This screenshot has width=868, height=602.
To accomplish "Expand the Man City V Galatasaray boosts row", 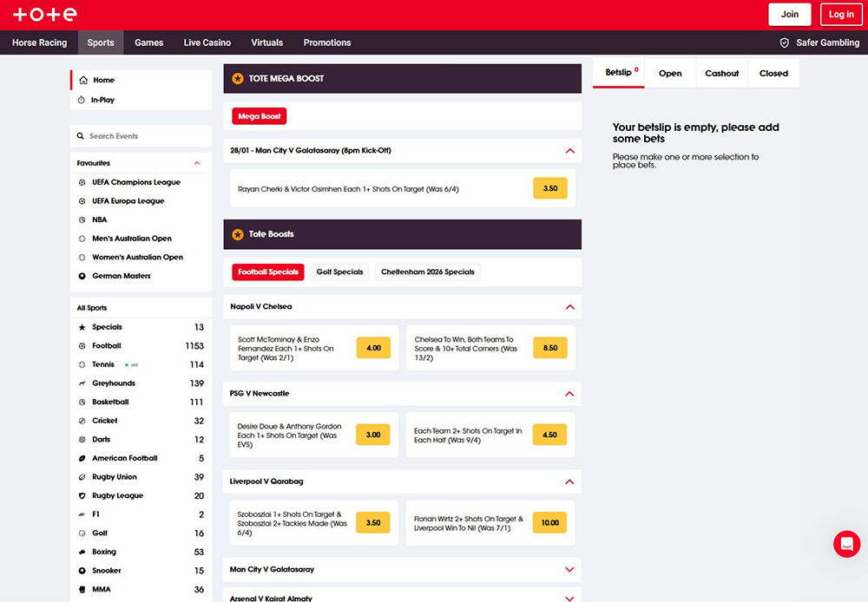I will point(569,570).
